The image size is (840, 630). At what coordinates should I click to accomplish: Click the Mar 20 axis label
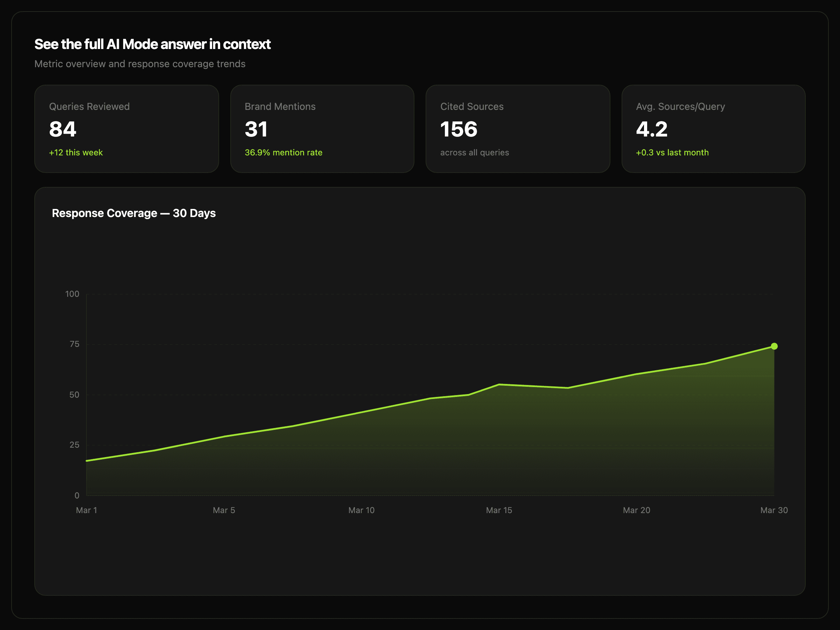coord(636,510)
